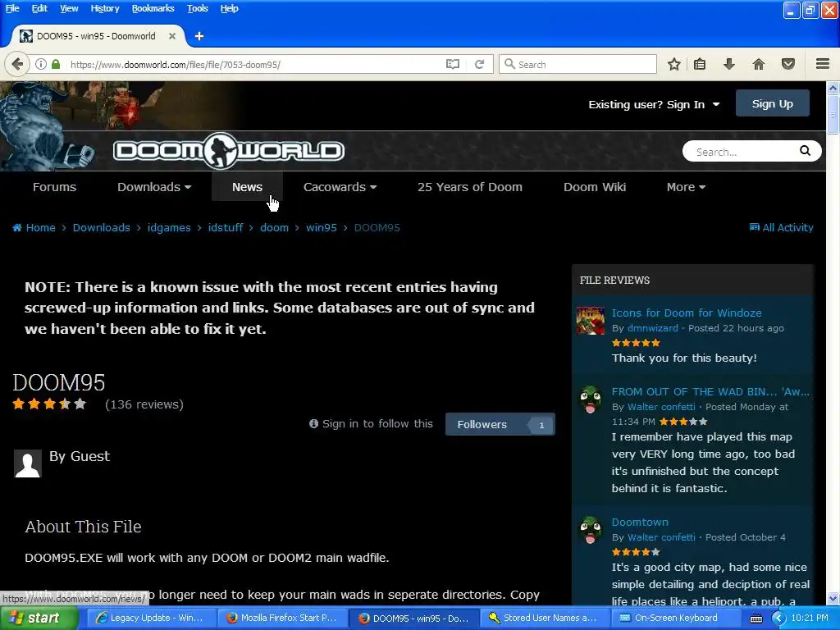Open Stored User Names taskbar item

[544, 619]
